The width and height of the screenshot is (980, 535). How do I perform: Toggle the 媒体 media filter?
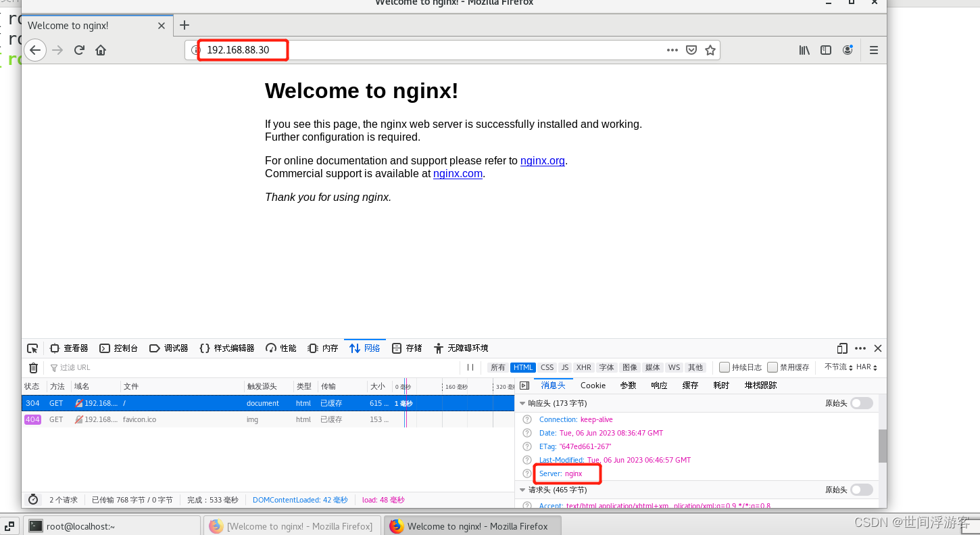(653, 368)
